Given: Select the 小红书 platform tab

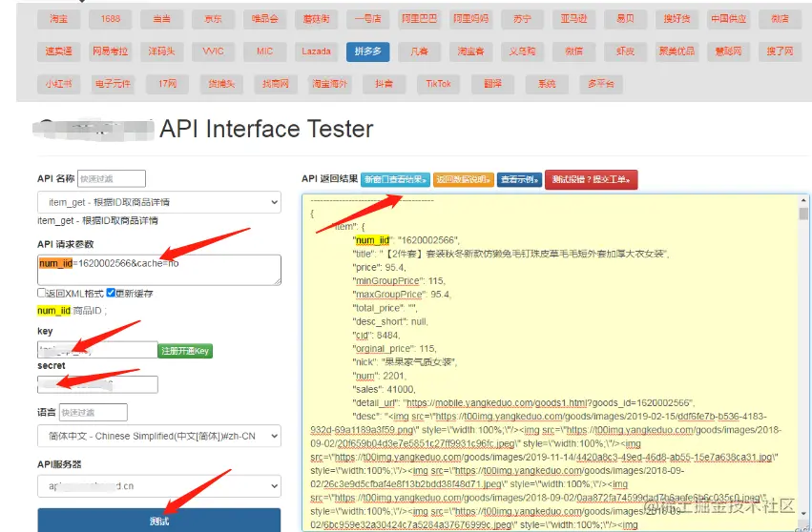Looking at the screenshot, I should click(x=58, y=84).
